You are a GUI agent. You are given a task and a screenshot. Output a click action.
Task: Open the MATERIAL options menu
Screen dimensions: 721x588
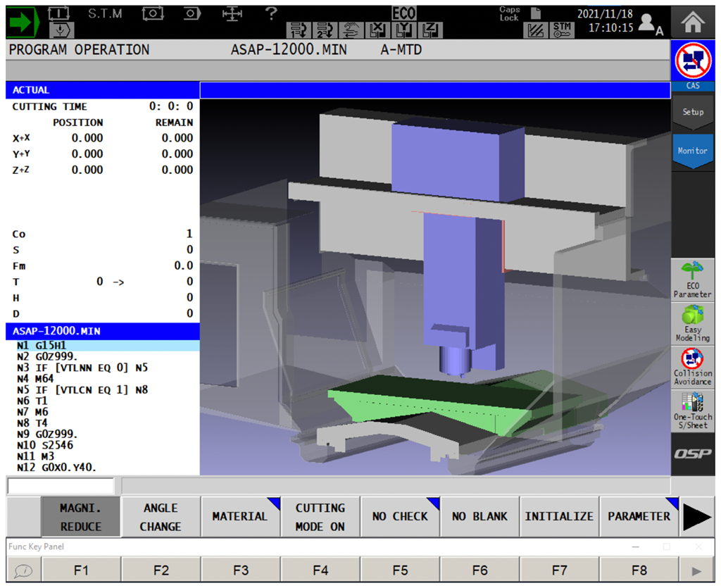240,517
